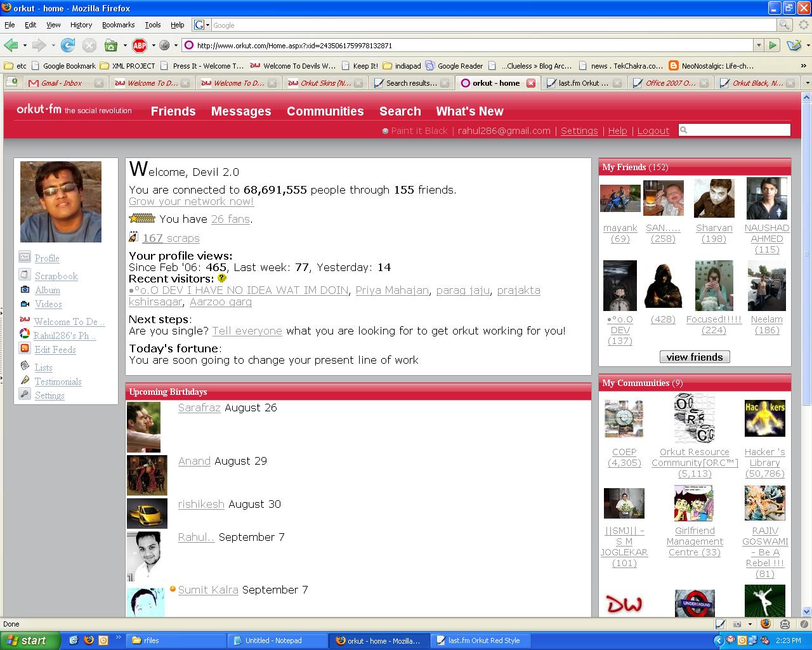Click the Settings wrench icon in the sidebar
This screenshot has height=650, width=812.
point(25,394)
